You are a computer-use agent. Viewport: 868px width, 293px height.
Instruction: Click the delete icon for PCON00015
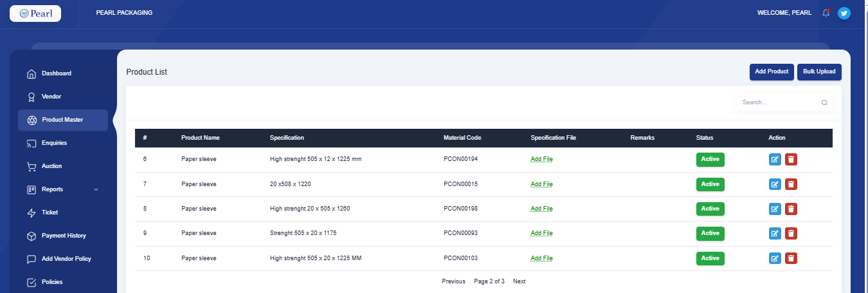click(x=791, y=184)
